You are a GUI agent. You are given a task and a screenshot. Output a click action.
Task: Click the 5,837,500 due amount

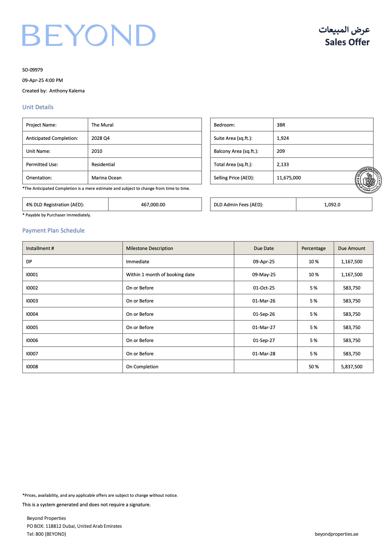tap(352, 367)
